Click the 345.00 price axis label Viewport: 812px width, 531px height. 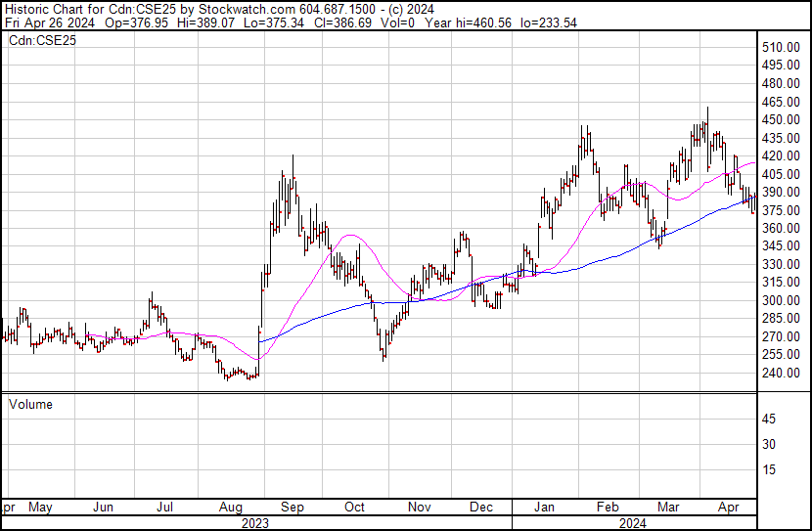(781, 245)
